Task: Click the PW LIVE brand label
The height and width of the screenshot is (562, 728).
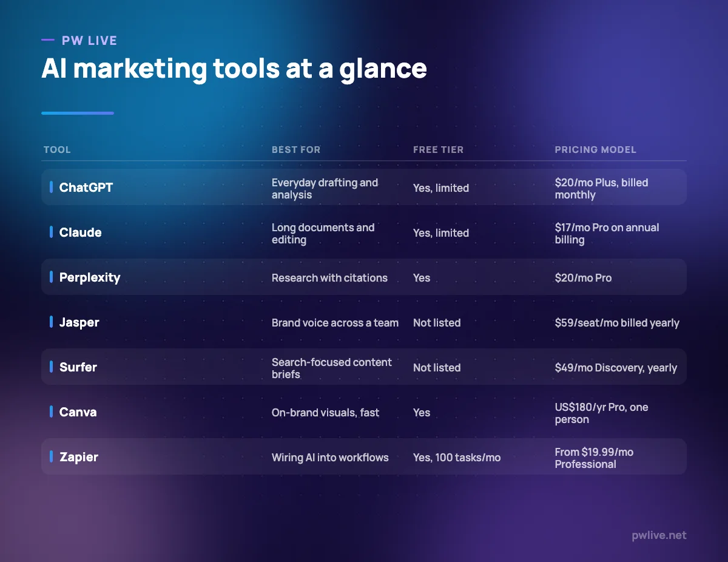Action: coord(89,41)
